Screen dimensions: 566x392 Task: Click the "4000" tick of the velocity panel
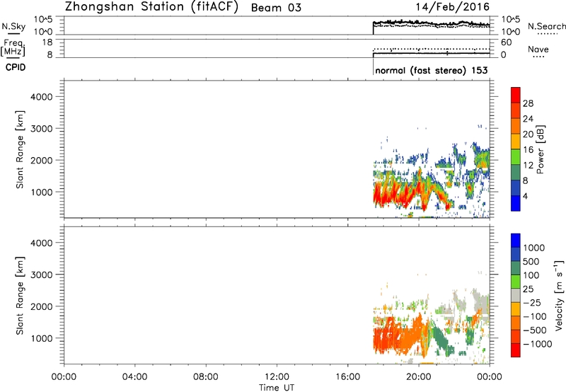point(42,243)
